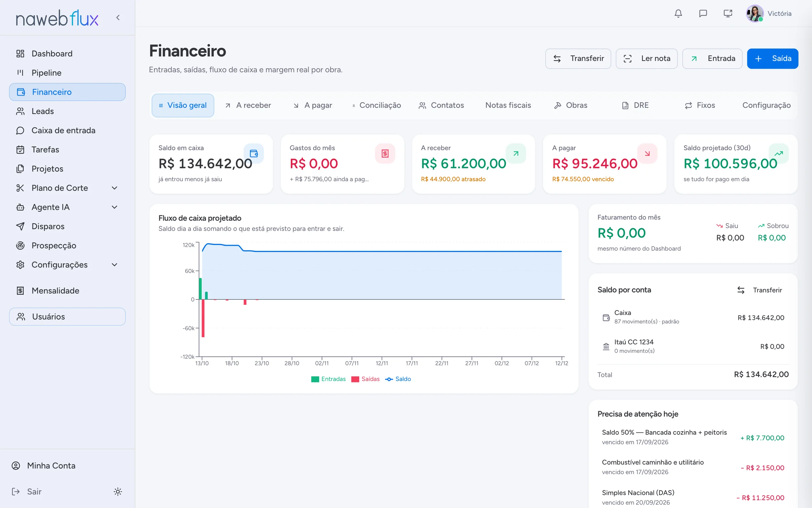Click the Transferir button in header

tap(578, 59)
